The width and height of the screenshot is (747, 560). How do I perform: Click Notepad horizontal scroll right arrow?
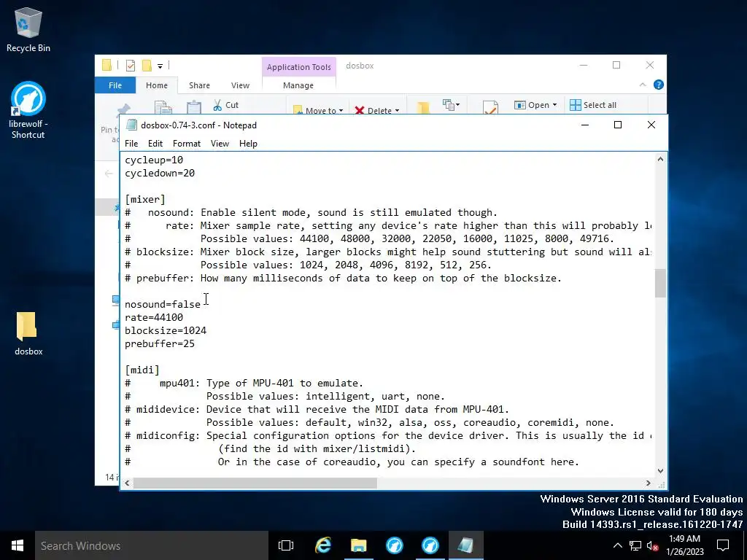pyautogui.click(x=648, y=483)
